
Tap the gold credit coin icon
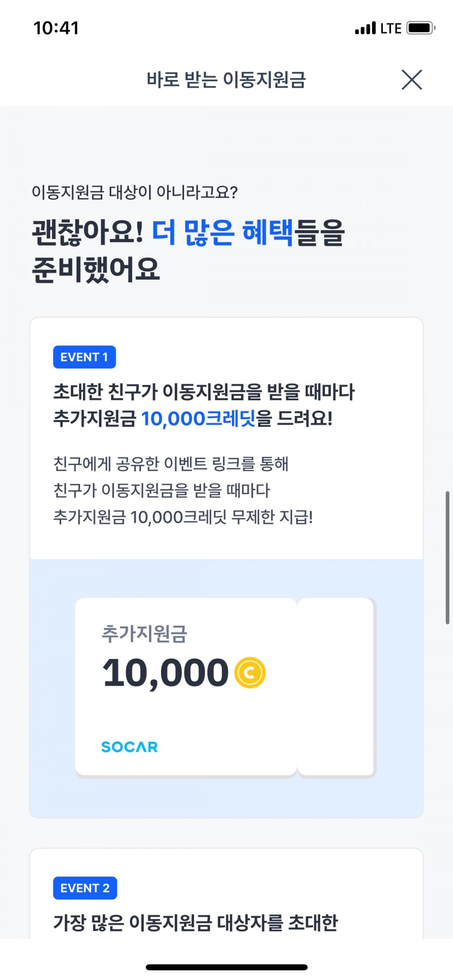click(x=250, y=673)
